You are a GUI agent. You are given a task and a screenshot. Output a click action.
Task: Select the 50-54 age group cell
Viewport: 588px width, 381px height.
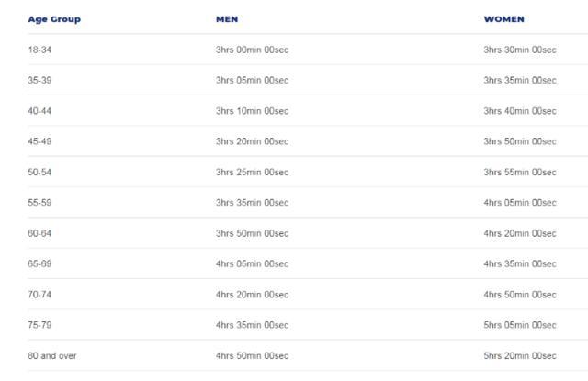40,172
